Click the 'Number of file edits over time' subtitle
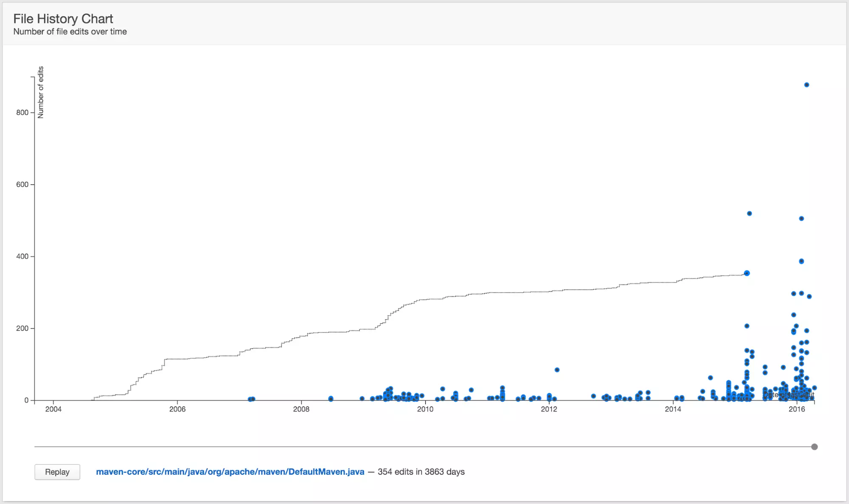 tap(70, 32)
